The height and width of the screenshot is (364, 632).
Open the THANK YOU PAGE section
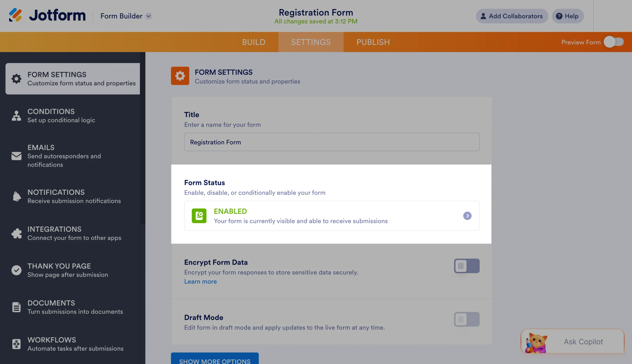coord(73,270)
